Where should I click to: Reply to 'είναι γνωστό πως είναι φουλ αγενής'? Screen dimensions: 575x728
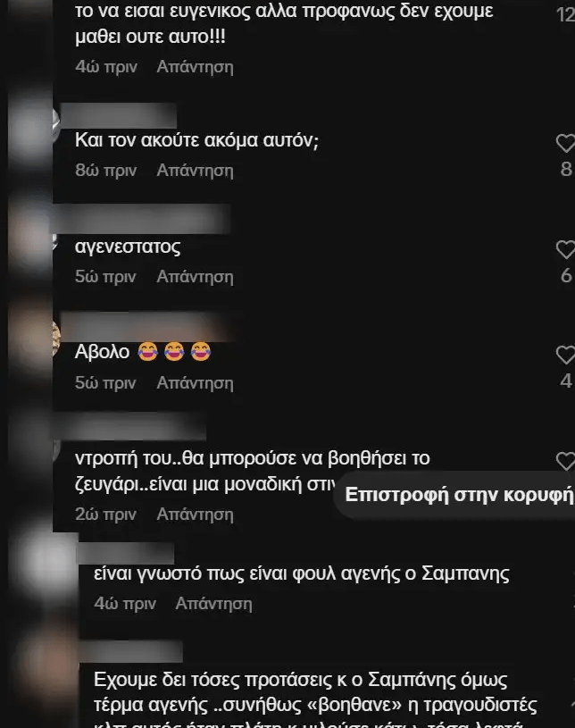[x=214, y=604]
